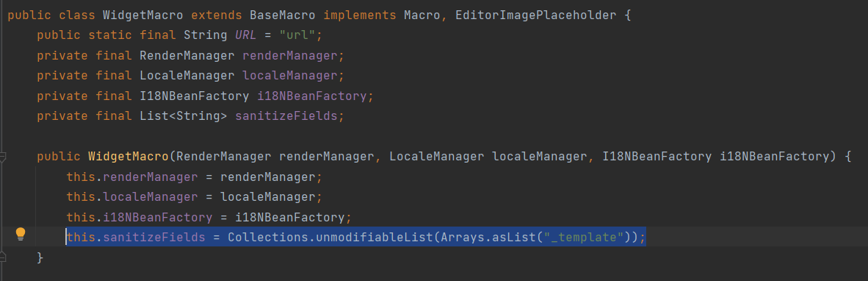868x281 pixels.
Task: Click the List<String> type
Action: coord(184,115)
